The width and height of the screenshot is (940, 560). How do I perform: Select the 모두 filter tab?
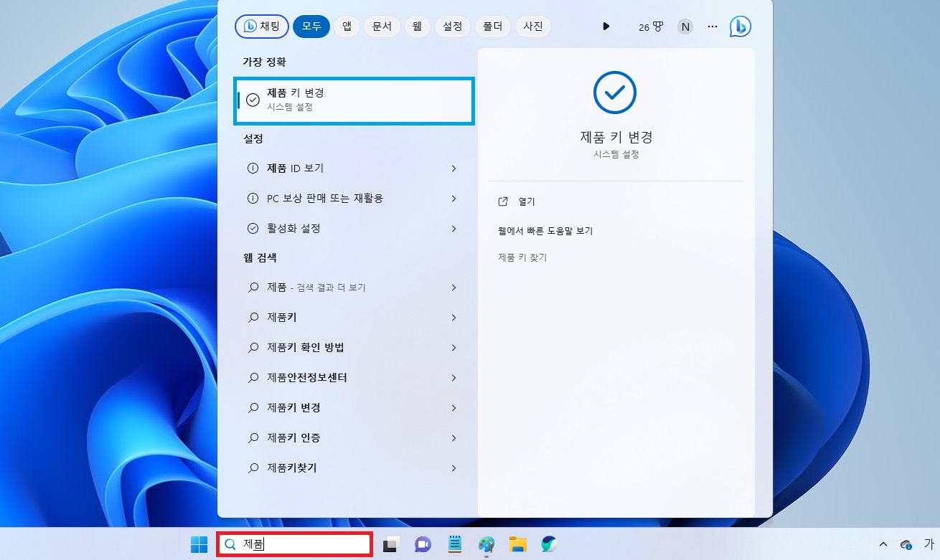[311, 27]
